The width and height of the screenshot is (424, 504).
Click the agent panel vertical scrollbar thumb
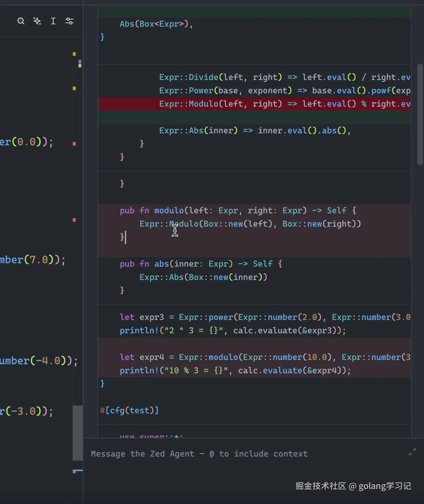pos(420,114)
